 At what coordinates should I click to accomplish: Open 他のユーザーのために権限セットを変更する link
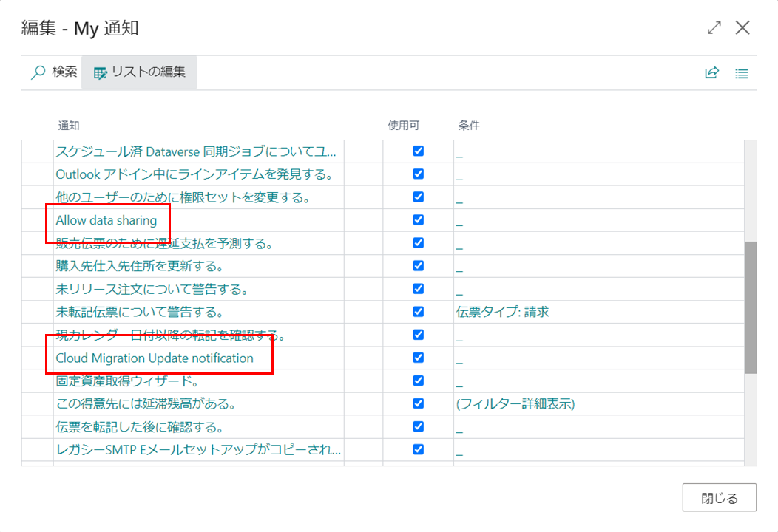(183, 197)
